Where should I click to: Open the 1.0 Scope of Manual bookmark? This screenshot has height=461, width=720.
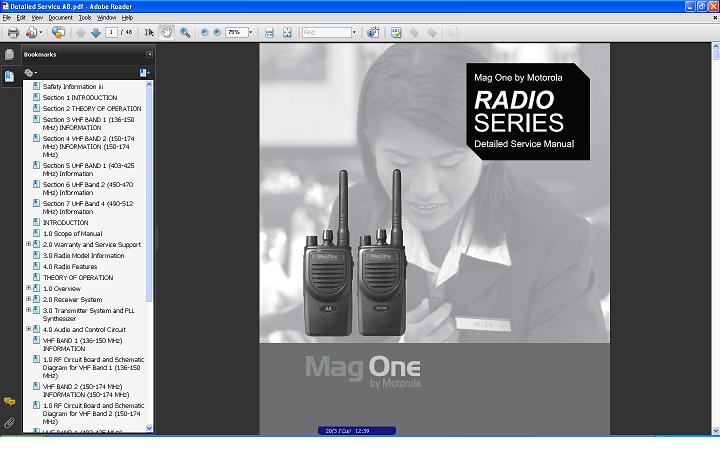tap(73, 233)
